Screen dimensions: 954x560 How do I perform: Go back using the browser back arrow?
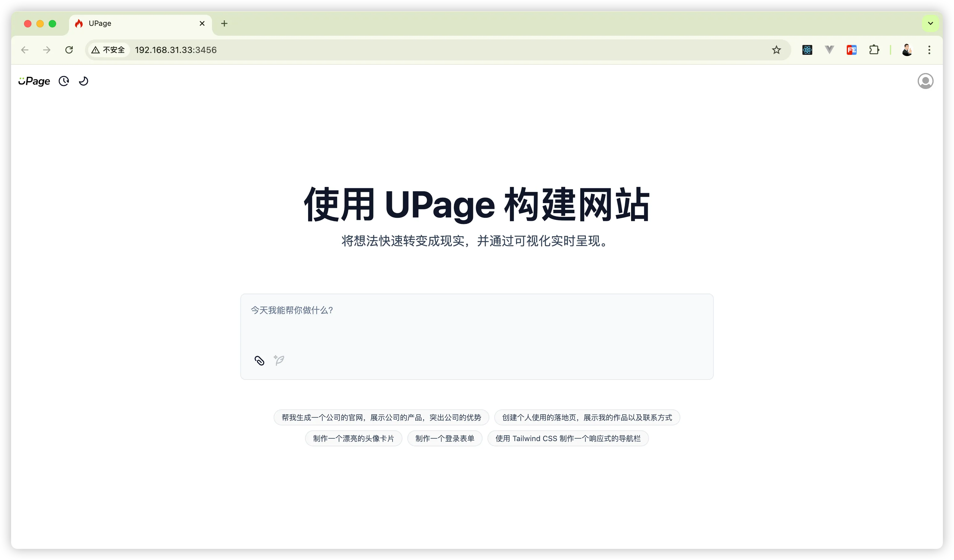[x=25, y=50]
